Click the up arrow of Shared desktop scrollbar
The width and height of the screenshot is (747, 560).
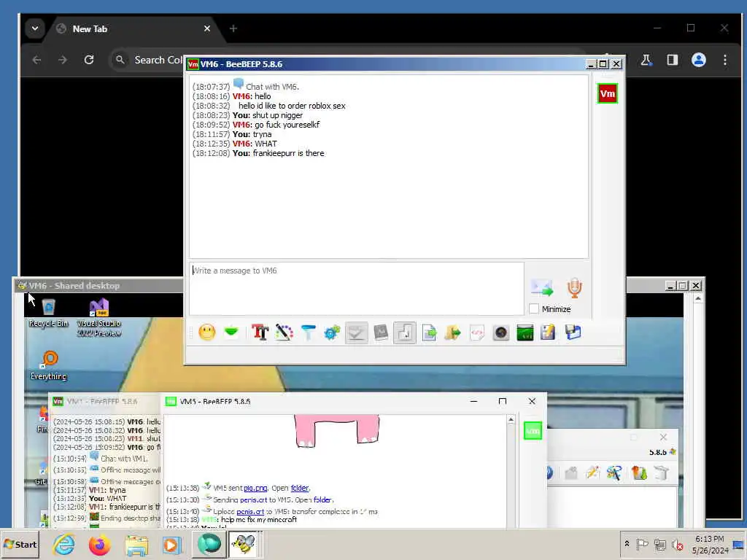[x=698, y=298]
